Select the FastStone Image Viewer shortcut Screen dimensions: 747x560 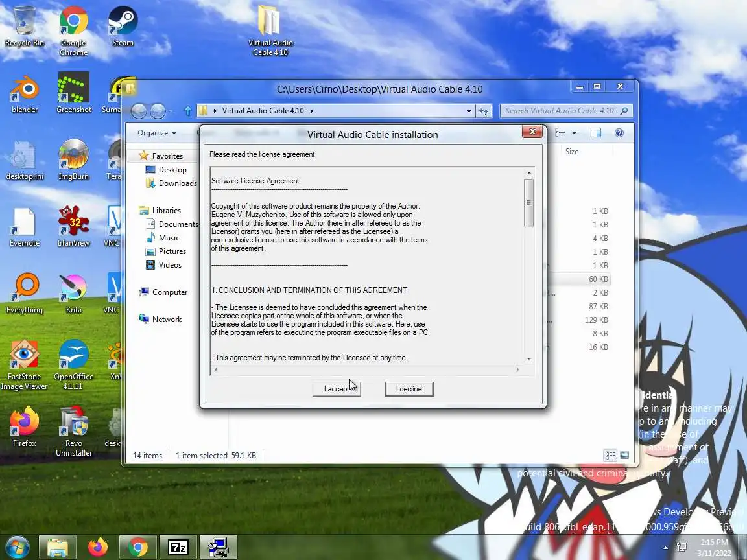click(x=24, y=364)
